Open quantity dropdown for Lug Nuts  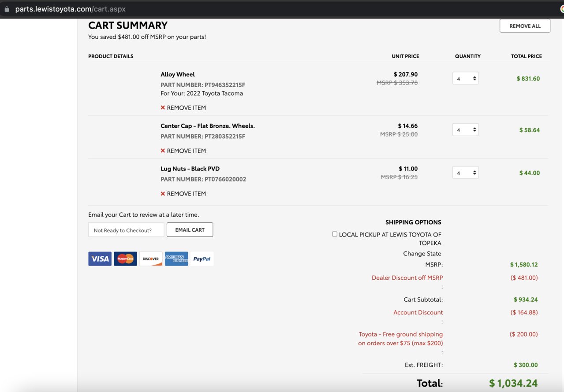(x=465, y=173)
